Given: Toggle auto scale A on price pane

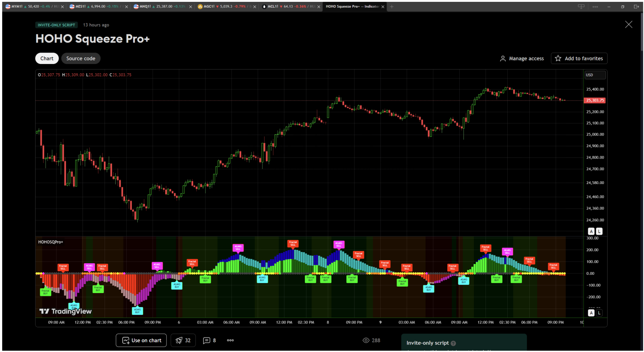Looking at the screenshot, I should click(591, 231).
